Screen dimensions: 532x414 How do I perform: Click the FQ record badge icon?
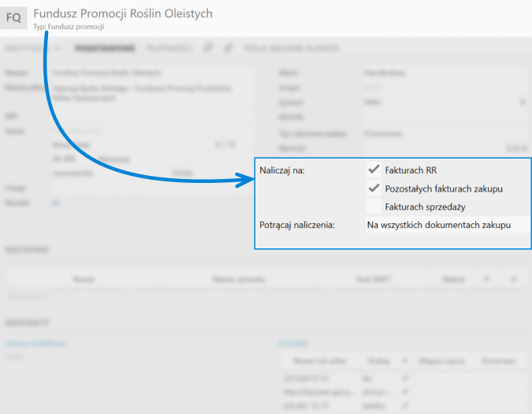[x=14, y=17]
